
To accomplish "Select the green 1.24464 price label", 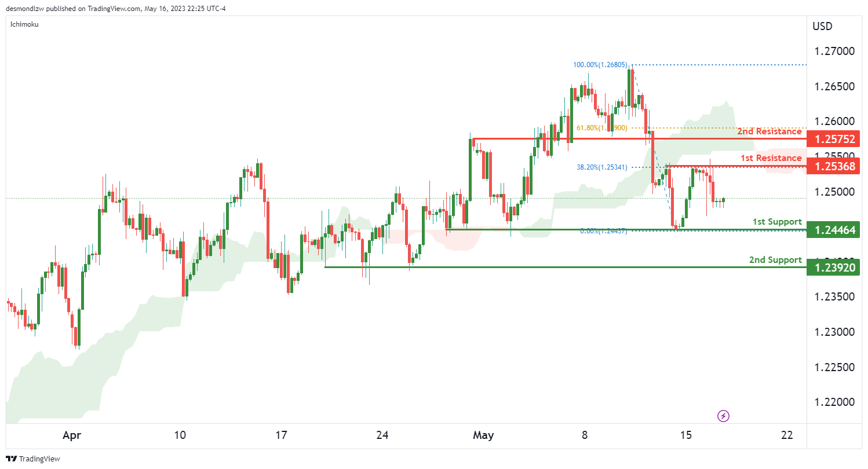I will coord(834,230).
